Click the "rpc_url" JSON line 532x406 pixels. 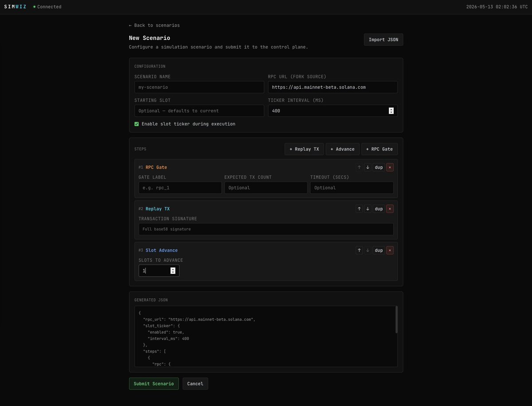[x=199, y=319]
